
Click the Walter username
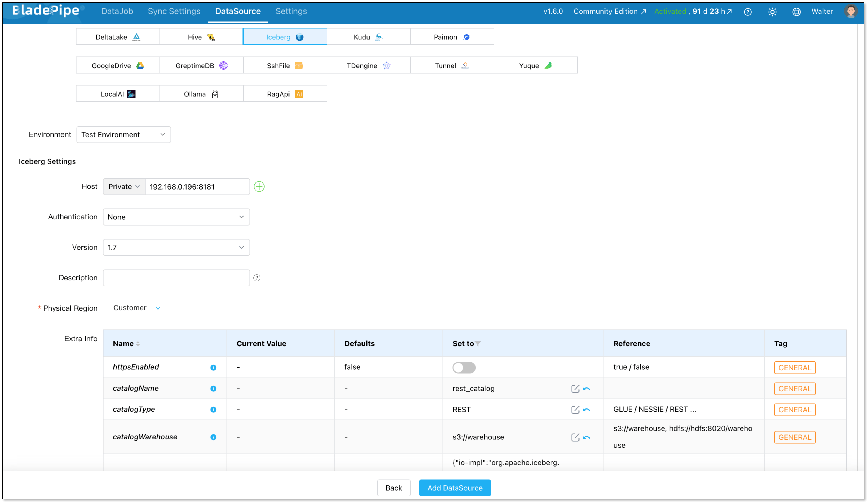(x=822, y=11)
